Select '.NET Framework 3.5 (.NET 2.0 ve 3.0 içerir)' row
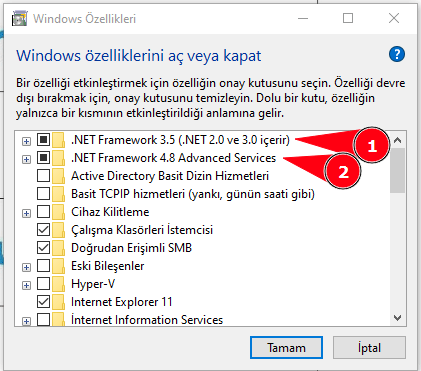This screenshot has height=371, width=421. [180, 140]
